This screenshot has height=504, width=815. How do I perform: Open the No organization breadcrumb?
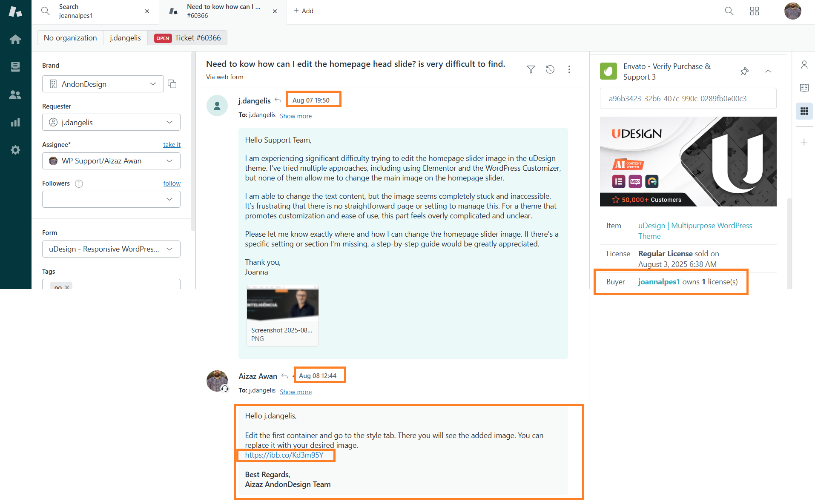pos(70,38)
